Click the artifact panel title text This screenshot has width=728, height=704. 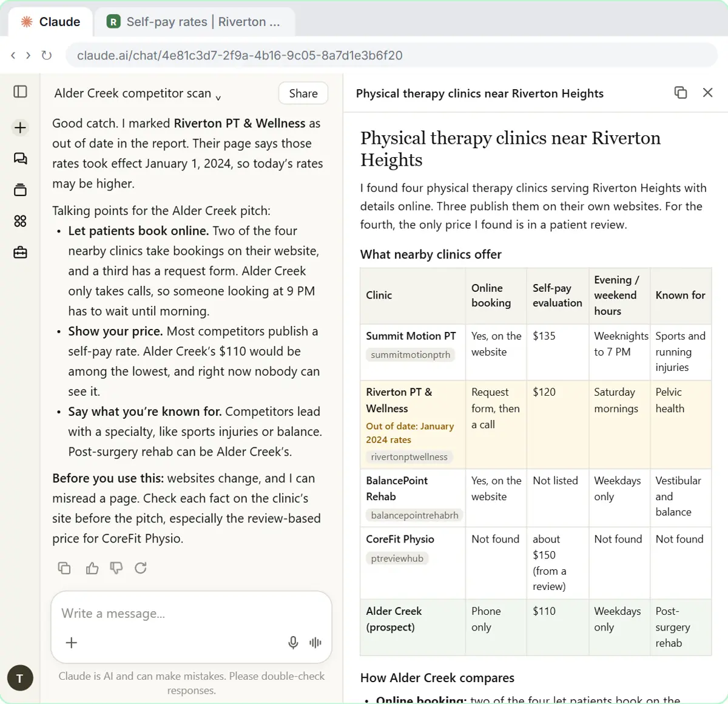(x=479, y=93)
